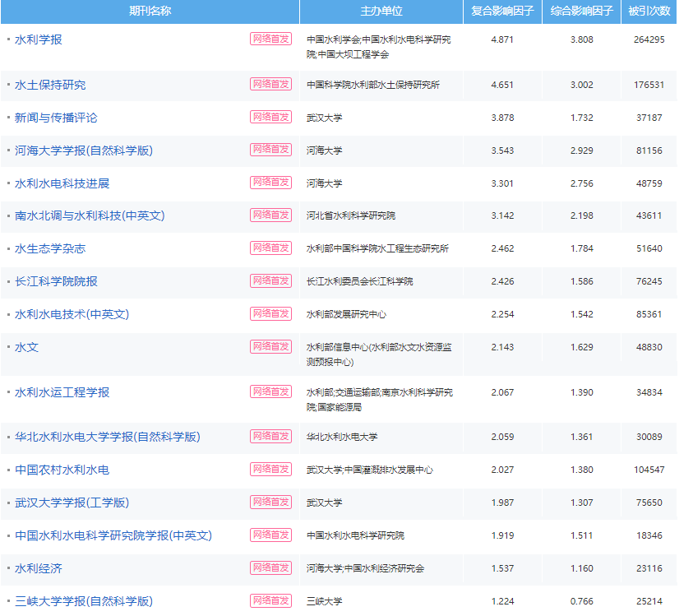Select 武汉大学;中国灌溉排水发展中心 sponsor text

pos(369,470)
